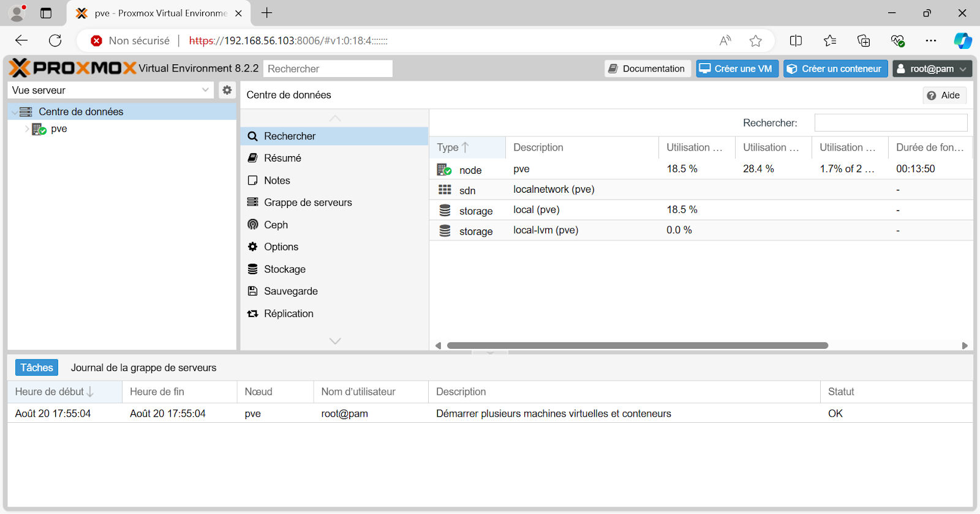
Task: Click the scrollbar's right arrow in the grid
Action: (x=965, y=346)
